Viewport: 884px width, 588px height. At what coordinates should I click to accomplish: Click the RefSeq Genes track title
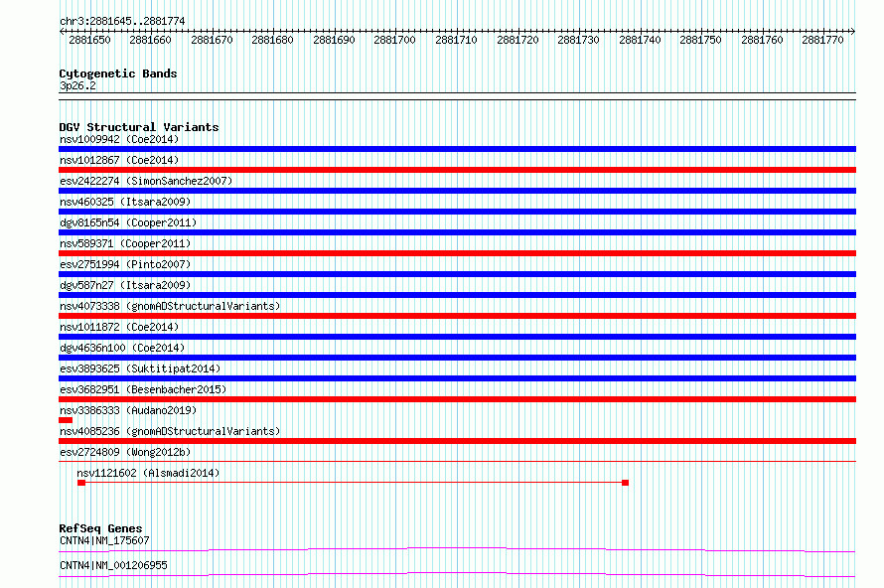100,528
